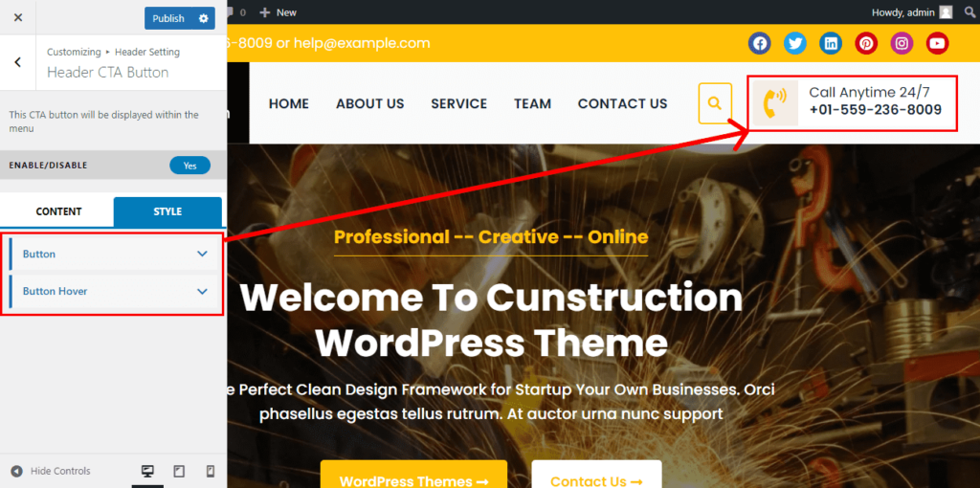Image resolution: width=980 pixels, height=488 pixels.
Task: Click the header search magnifier icon
Action: click(715, 103)
